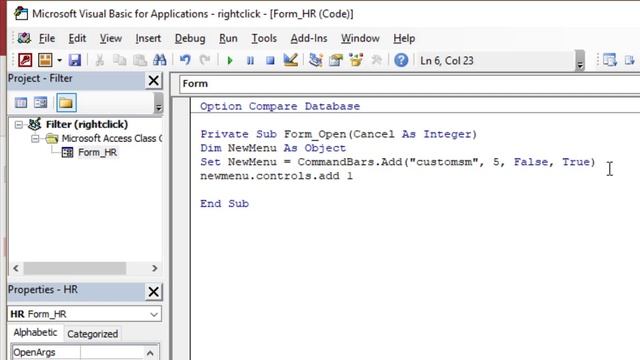Click the Cut scissors icon
Screen dimensions: 640x360
pos(99,60)
